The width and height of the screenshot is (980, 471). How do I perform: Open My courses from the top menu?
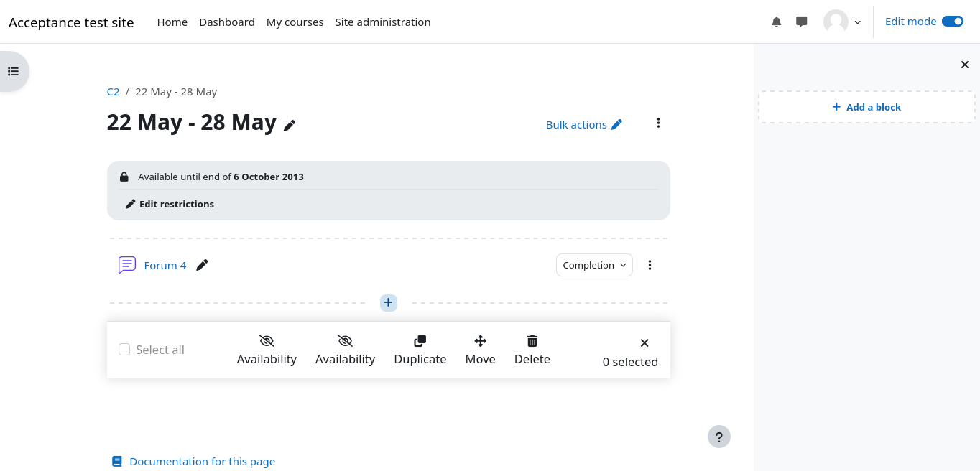click(295, 22)
